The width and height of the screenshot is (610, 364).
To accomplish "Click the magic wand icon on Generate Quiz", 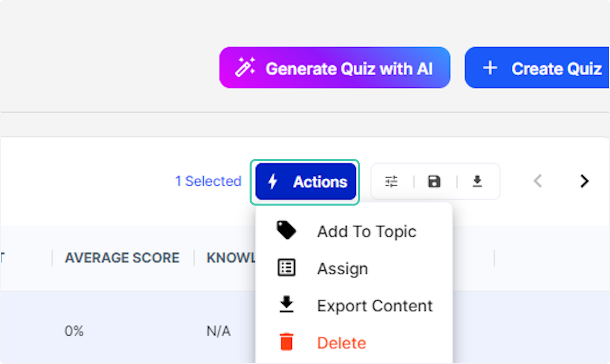I will click(245, 67).
